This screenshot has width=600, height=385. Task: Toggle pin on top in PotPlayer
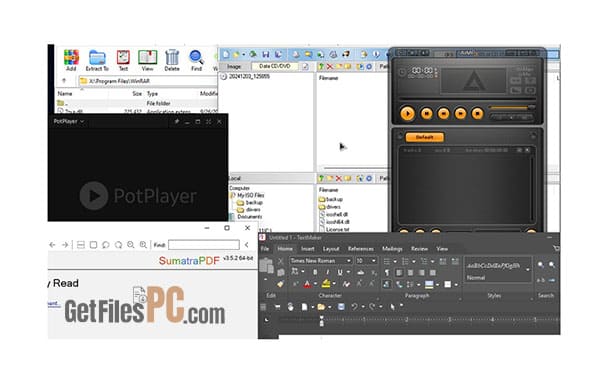(176, 122)
